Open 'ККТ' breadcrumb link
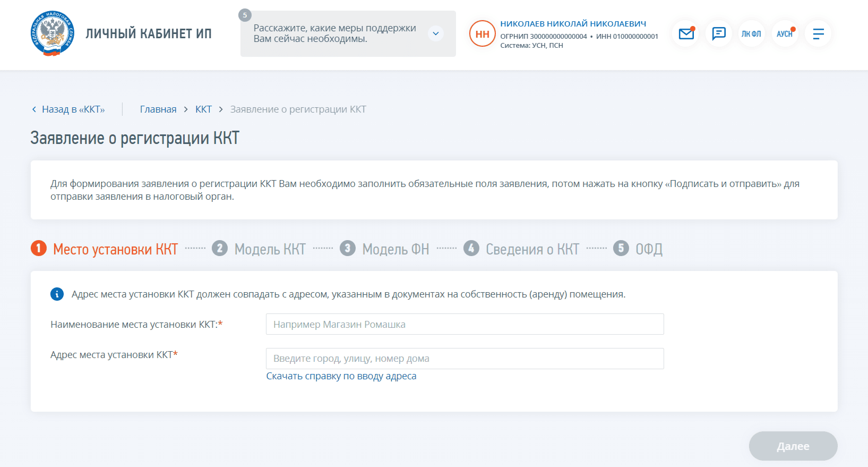Image resolution: width=868 pixels, height=467 pixels. point(203,109)
